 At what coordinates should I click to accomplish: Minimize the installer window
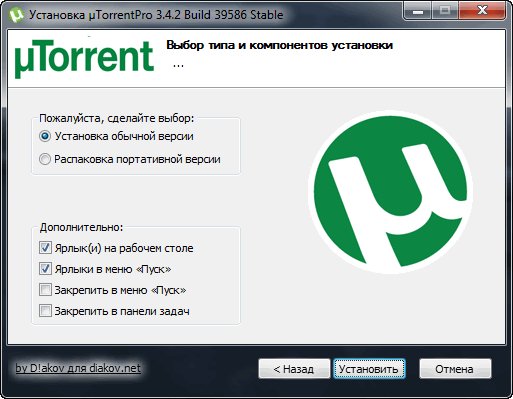click(x=418, y=12)
